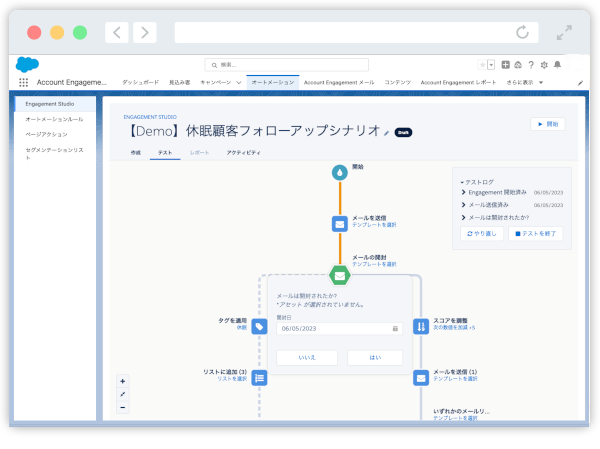Image resolution: width=600 pixels, height=449 pixels.
Task: Open the キャンペーン nav tab
Action: pyautogui.click(x=216, y=82)
